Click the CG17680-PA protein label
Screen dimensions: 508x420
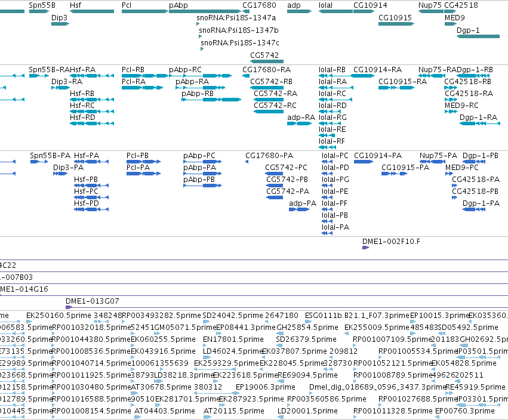pos(269,156)
